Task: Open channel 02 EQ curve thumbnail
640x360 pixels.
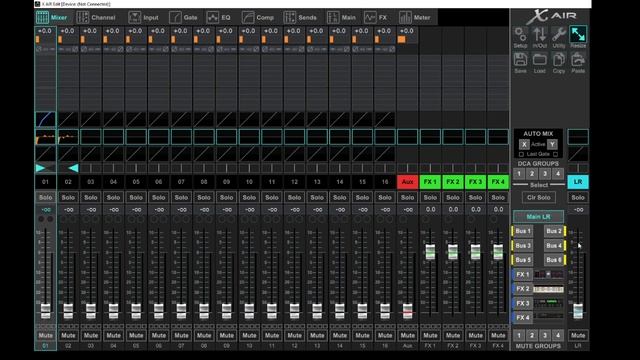Action: click(68, 137)
